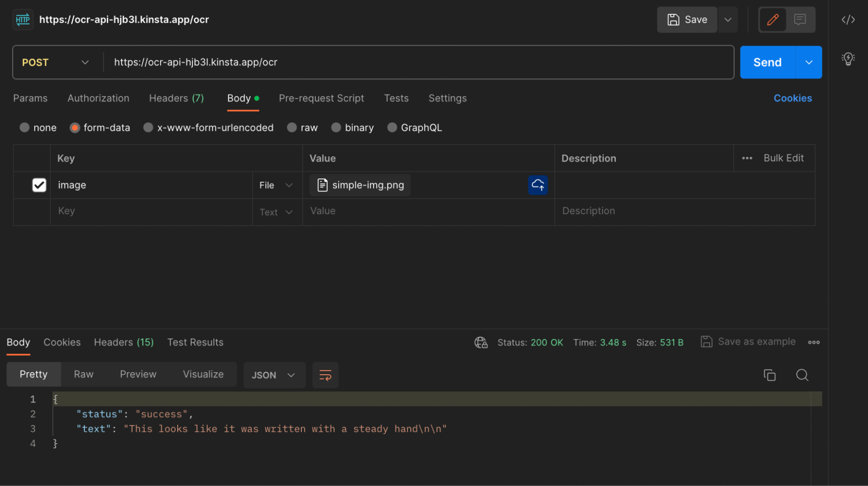Click the search response magnifier icon

click(802, 375)
